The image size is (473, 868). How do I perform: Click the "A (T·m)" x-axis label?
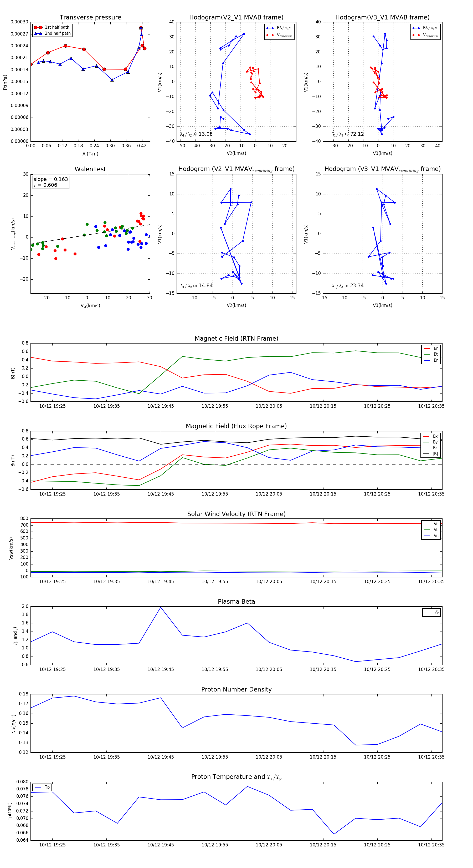(90, 154)
